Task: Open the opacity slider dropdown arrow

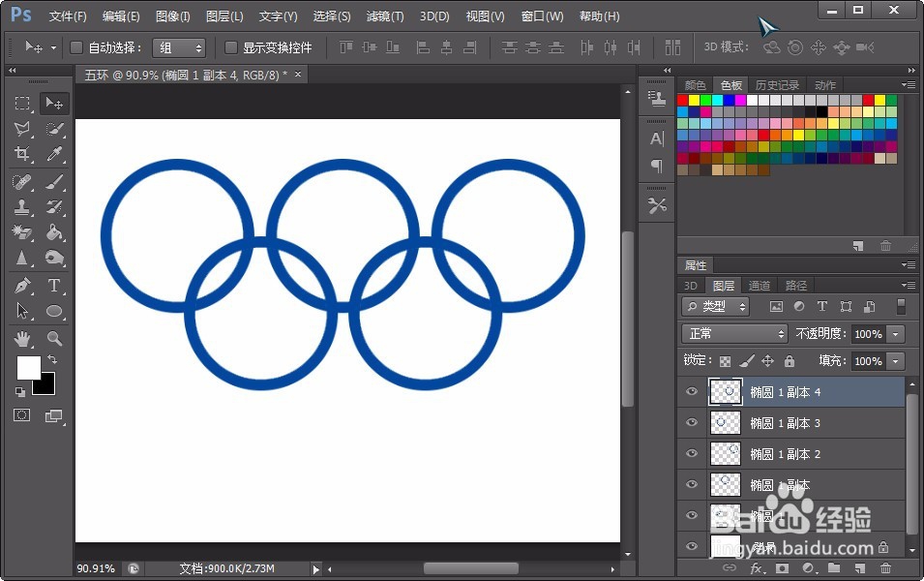Action: 896,334
